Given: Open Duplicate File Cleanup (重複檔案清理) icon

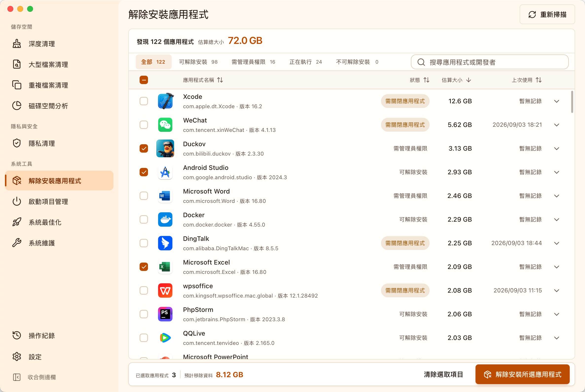Looking at the screenshot, I should (17, 85).
